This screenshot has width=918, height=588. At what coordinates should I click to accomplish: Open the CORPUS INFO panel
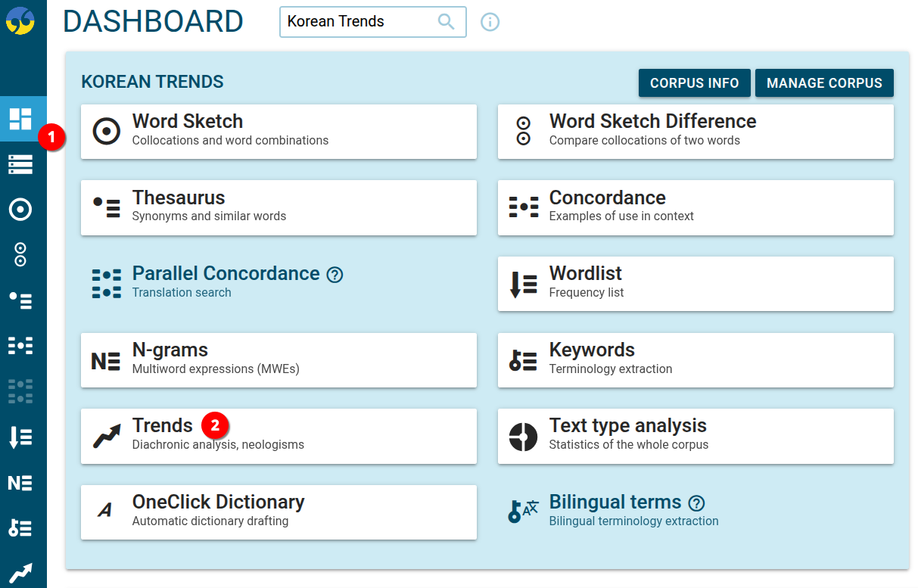[x=694, y=83]
